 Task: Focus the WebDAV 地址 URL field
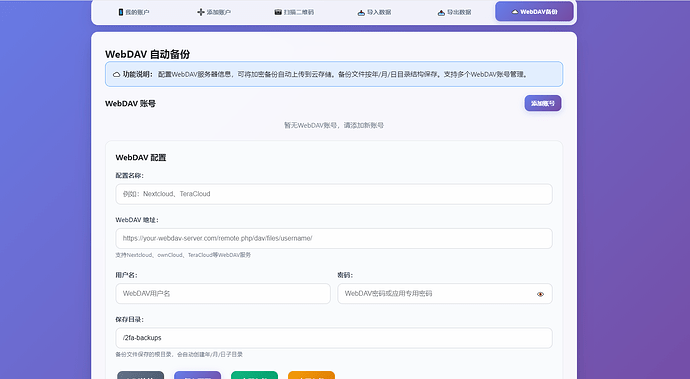point(334,238)
